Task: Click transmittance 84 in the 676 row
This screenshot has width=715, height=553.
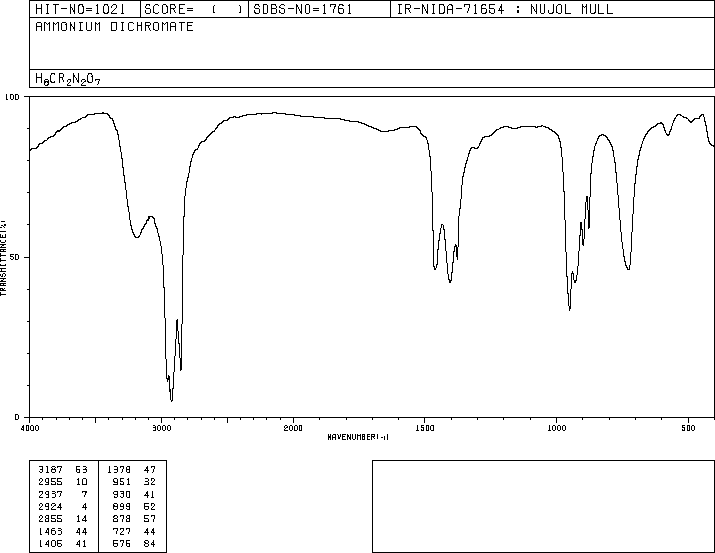Action: pos(150,544)
